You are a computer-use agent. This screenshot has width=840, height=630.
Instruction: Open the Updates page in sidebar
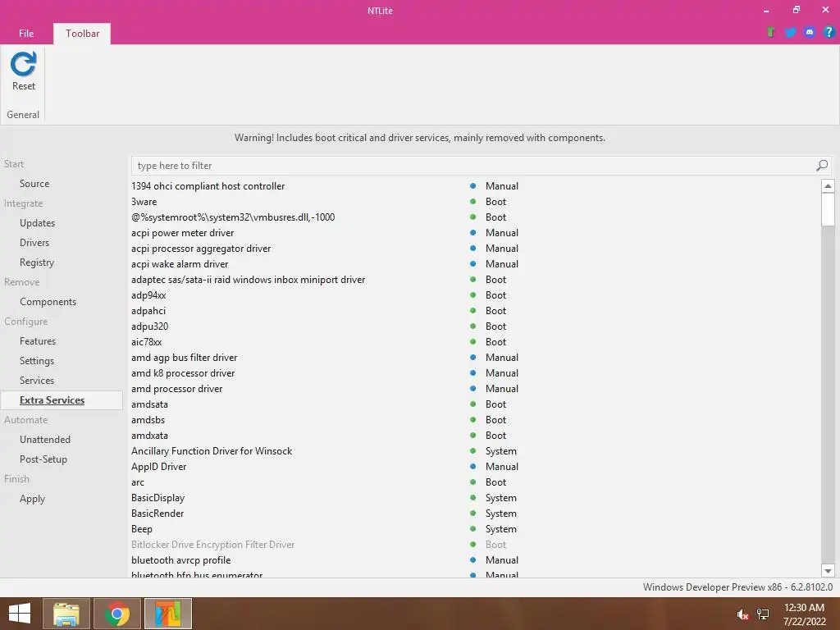pos(38,223)
